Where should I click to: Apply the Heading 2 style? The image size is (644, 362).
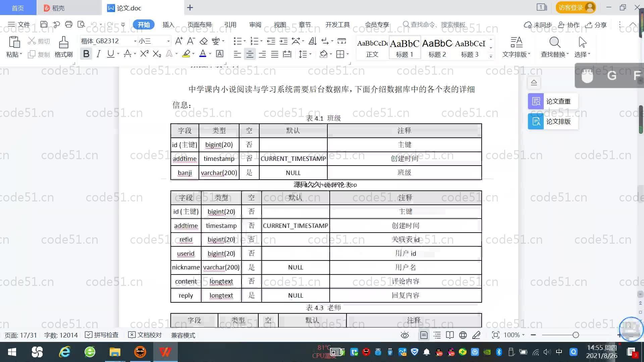click(437, 48)
